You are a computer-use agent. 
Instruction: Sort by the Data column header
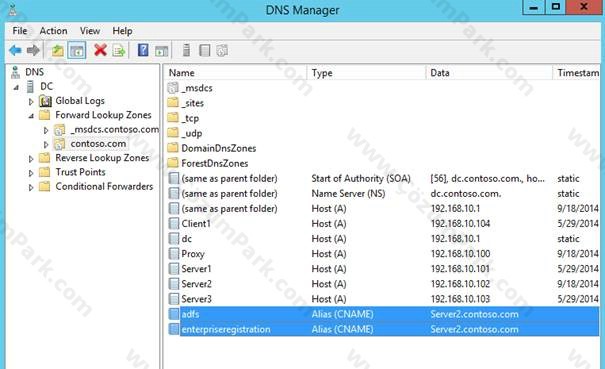pyautogui.click(x=489, y=73)
